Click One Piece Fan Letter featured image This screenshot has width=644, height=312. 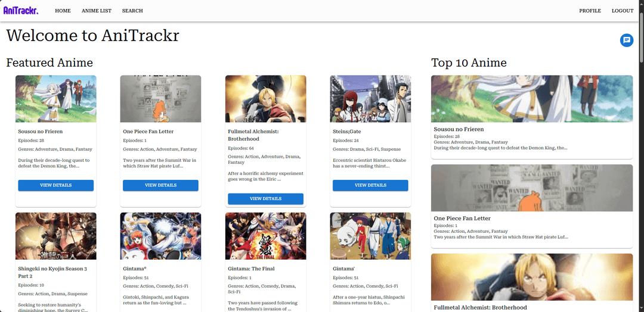pos(160,99)
